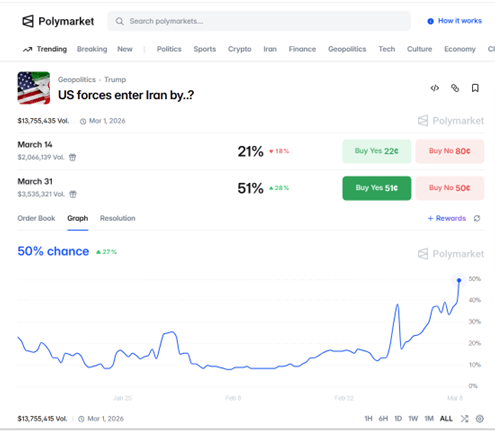Viewport: 495px width, 431px height.
Task: Open chart settings gear icon
Action: point(480,419)
